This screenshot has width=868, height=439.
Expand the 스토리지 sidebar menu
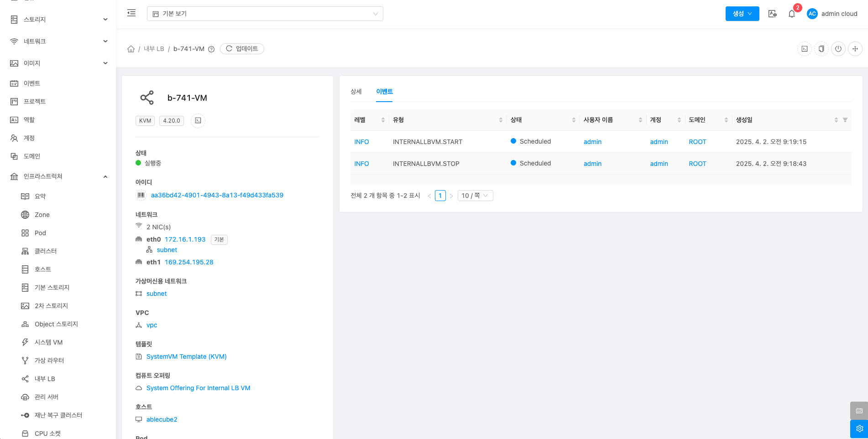pyautogui.click(x=58, y=20)
